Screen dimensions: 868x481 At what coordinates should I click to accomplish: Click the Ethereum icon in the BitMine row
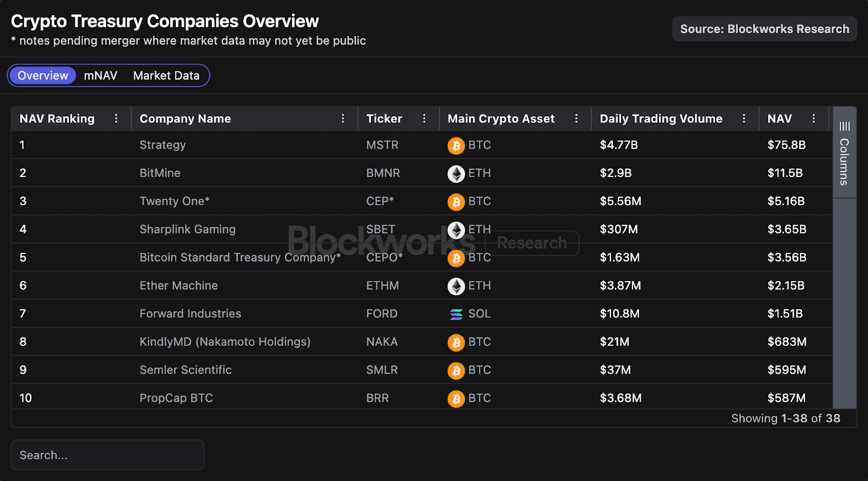click(x=456, y=174)
